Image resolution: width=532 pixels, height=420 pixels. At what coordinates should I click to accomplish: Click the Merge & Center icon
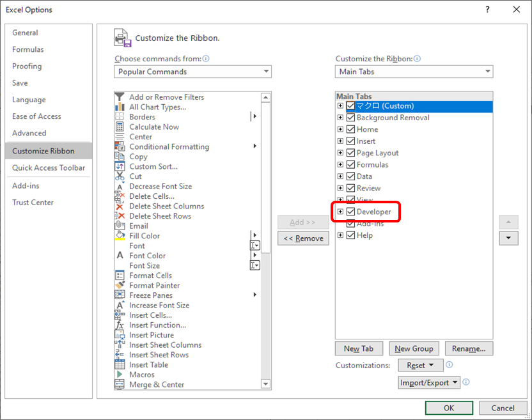coord(120,384)
